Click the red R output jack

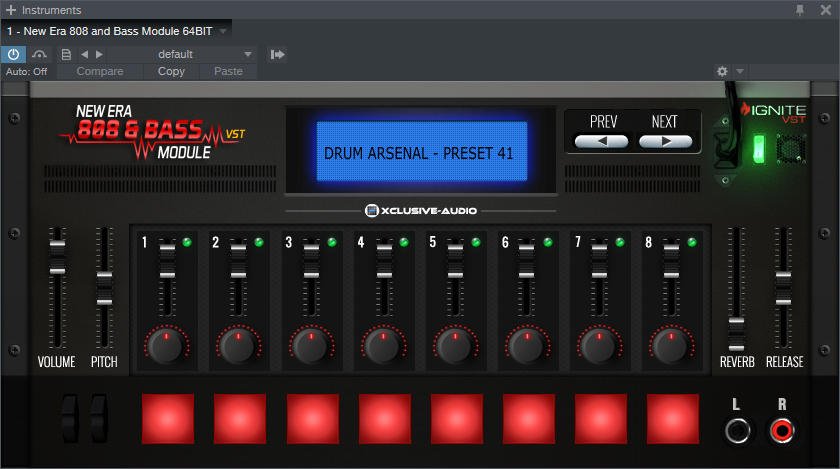coord(782,430)
